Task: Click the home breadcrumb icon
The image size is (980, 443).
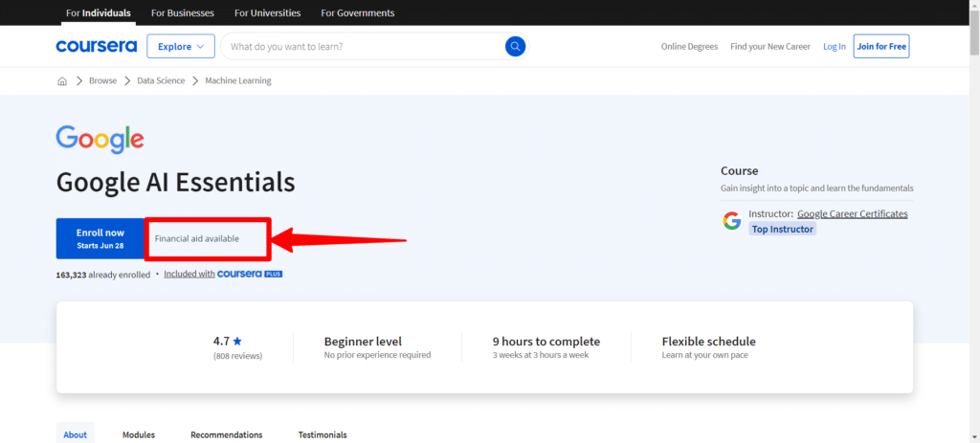Action: coord(62,80)
